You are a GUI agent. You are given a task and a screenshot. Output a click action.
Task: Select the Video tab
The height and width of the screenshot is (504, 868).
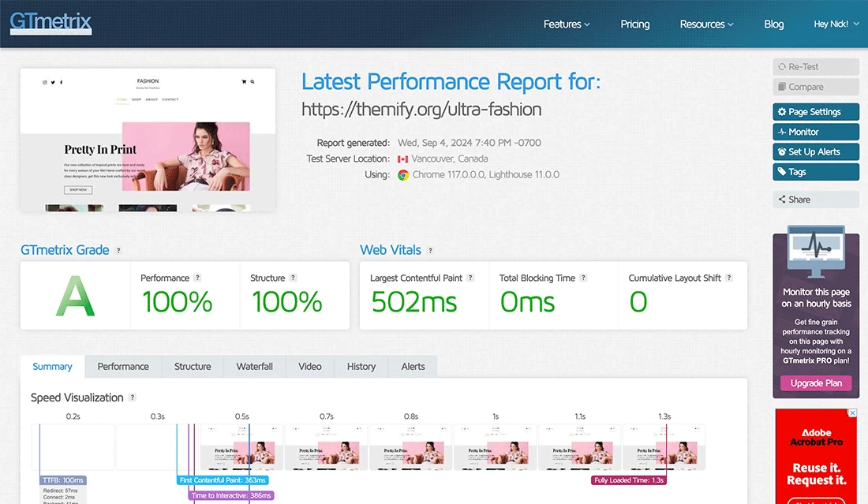click(310, 366)
